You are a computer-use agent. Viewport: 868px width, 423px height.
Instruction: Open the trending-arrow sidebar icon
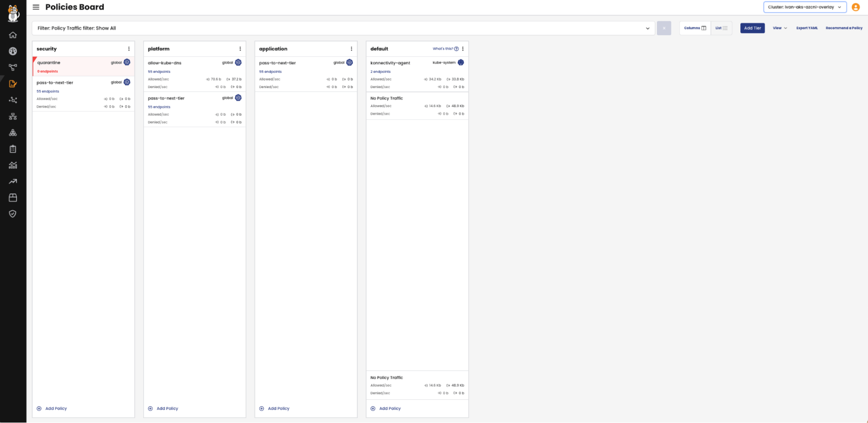(13, 181)
